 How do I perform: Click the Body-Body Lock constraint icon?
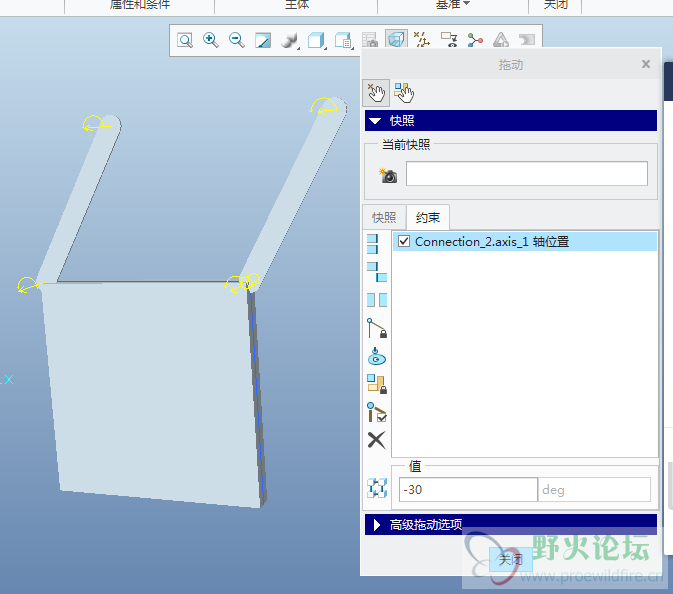coord(377,384)
